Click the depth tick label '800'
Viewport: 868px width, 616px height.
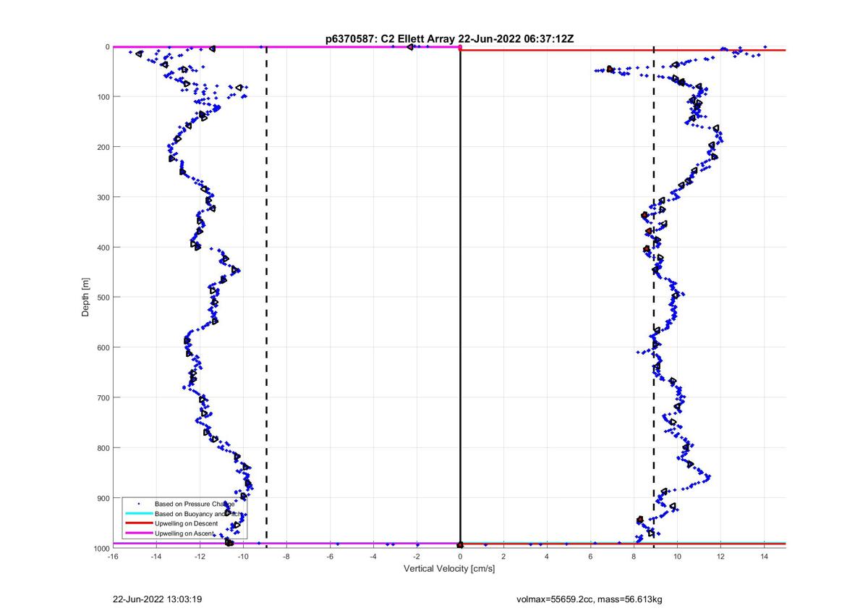click(x=103, y=448)
